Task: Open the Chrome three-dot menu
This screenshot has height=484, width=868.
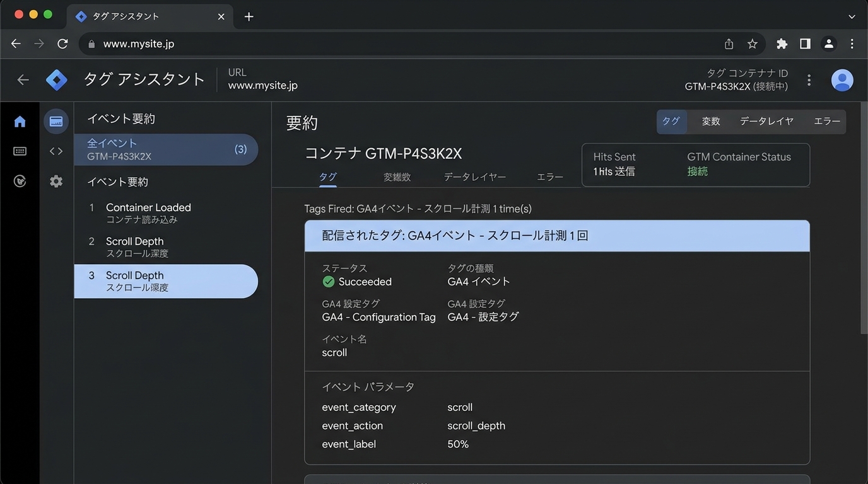Action: (x=852, y=43)
